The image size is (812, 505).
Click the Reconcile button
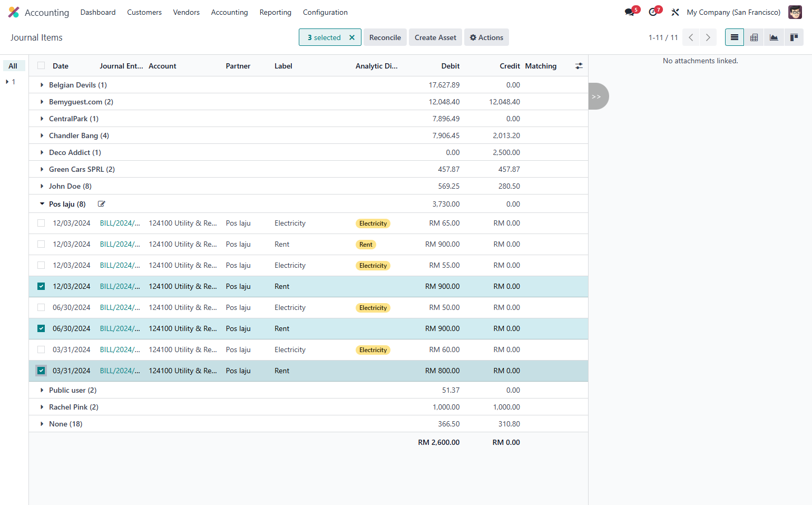click(385, 37)
